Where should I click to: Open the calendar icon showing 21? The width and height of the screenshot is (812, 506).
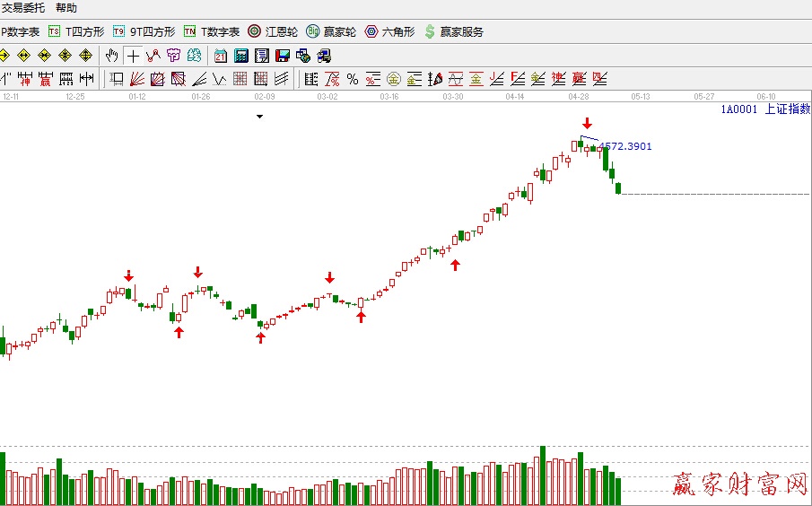pos(221,56)
